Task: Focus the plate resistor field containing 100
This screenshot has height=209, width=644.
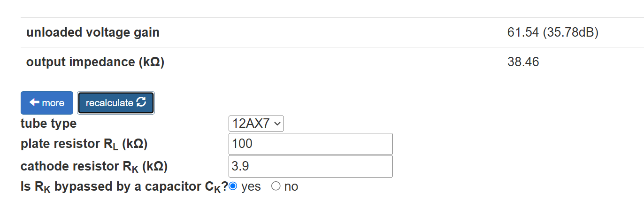Action: 310,144
